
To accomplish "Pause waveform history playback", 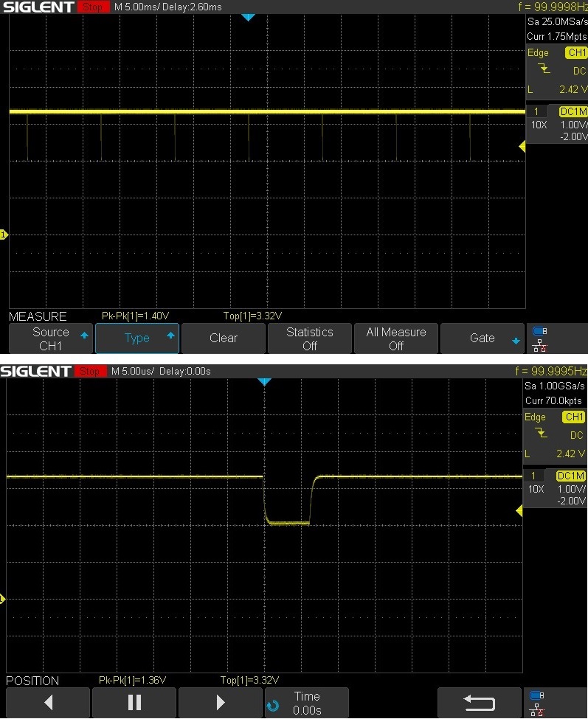I will tap(134, 703).
